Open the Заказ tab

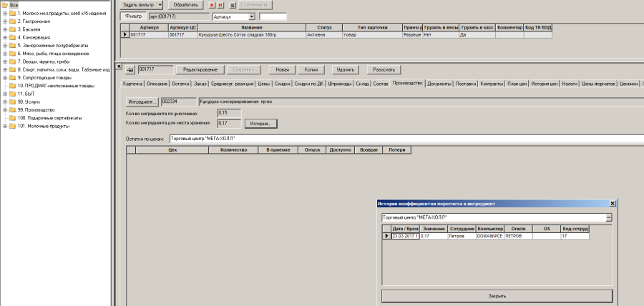200,84
